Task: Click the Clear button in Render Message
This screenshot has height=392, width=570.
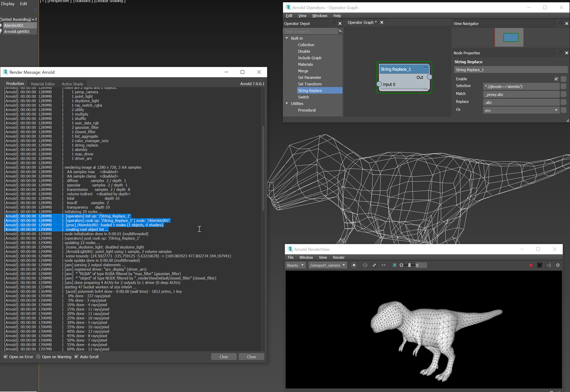Action: pyautogui.click(x=224, y=357)
